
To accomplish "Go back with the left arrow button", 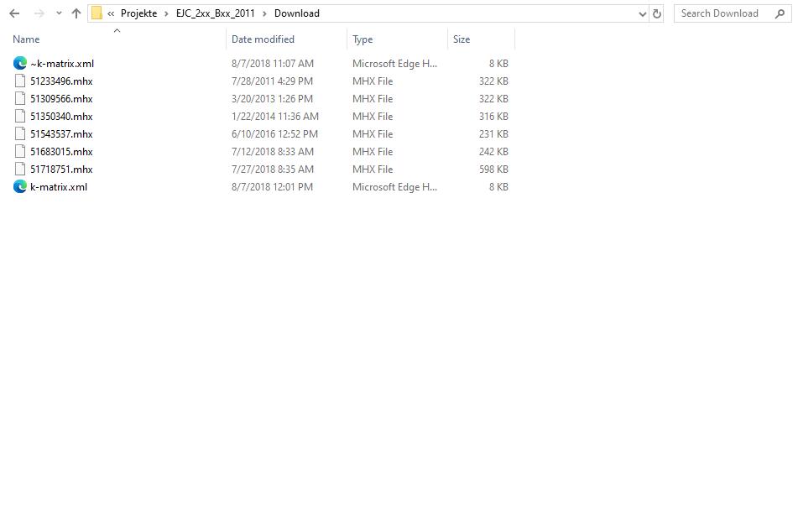I will (x=14, y=13).
